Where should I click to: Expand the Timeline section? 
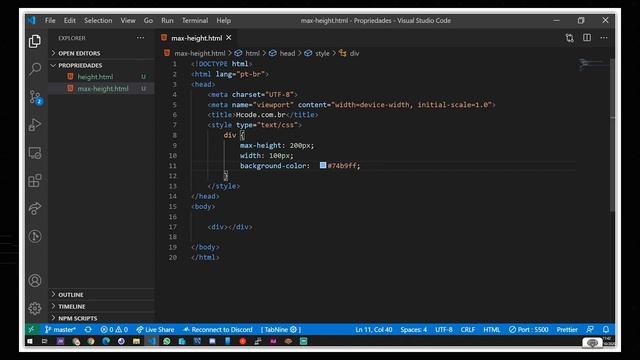(x=102, y=307)
